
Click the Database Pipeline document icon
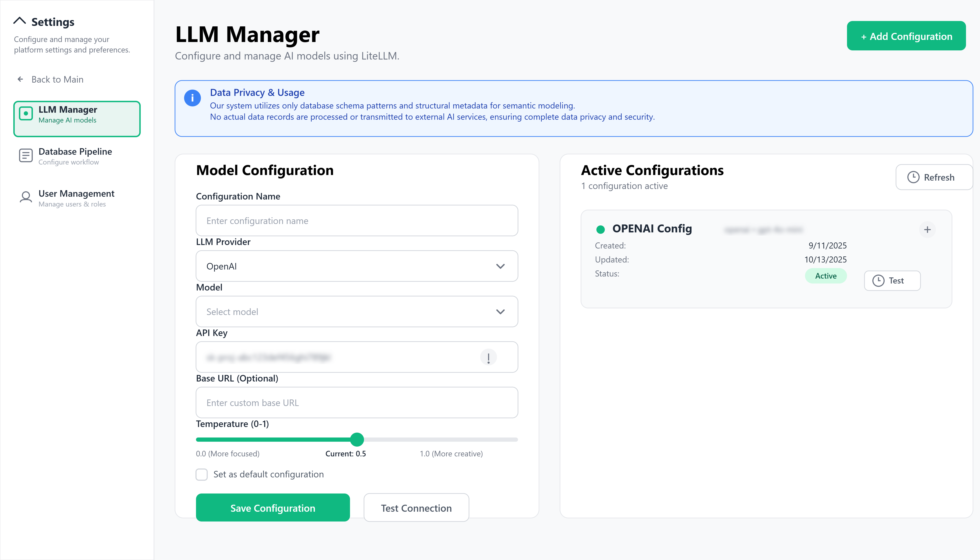click(26, 155)
